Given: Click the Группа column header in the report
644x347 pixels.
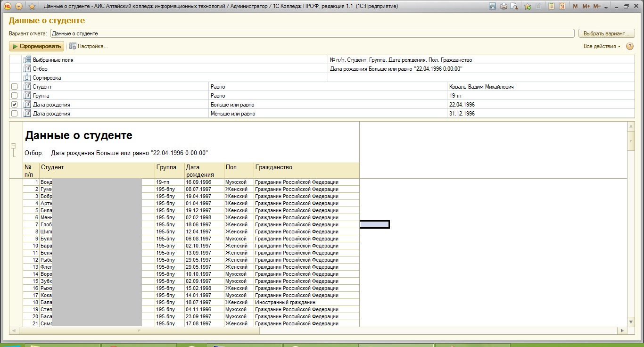Looking at the screenshot, I should click(x=170, y=171).
